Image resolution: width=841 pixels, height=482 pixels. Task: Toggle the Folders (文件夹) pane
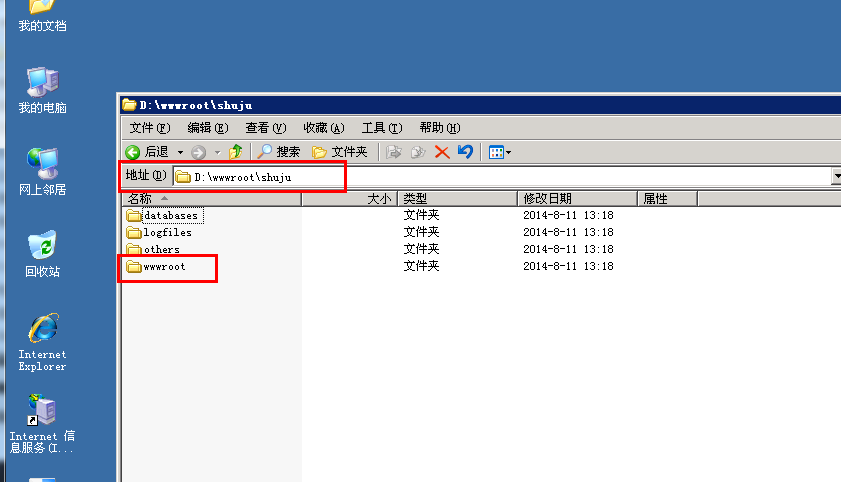point(340,152)
